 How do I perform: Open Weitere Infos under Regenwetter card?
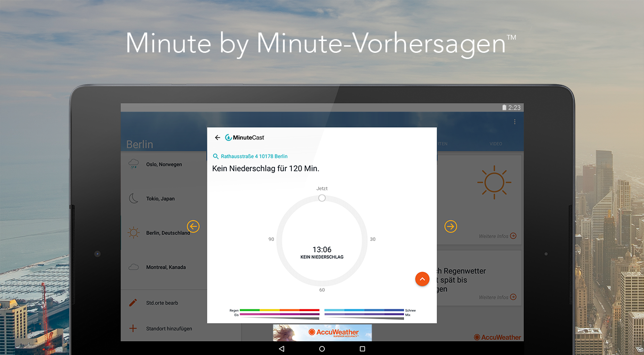(497, 297)
